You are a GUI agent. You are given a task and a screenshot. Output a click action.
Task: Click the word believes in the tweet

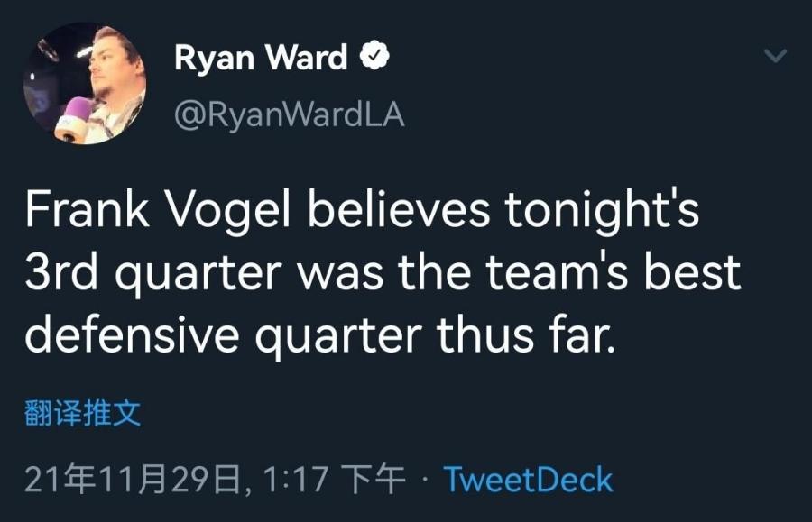coord(399,209)
